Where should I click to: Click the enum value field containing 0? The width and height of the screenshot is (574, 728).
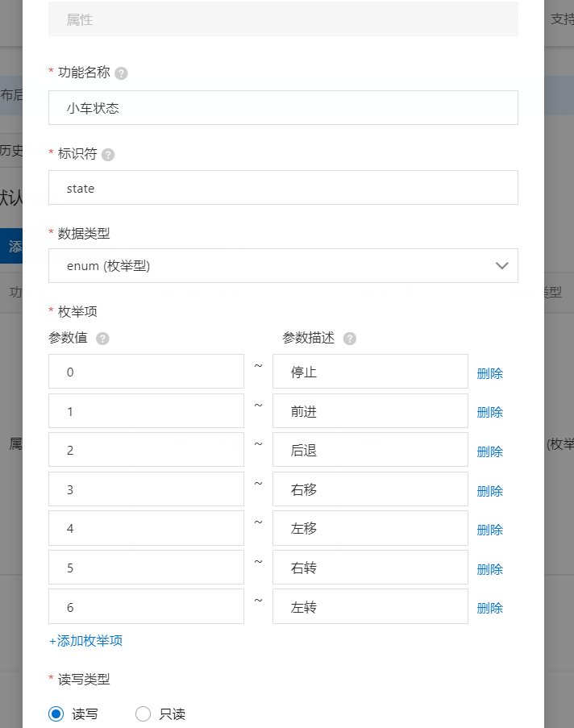[x=145, y=372]
